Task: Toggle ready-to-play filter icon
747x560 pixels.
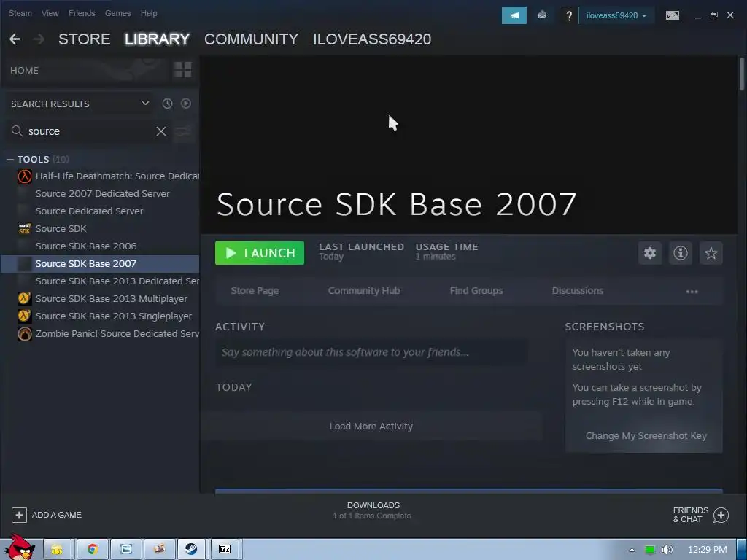Action: [x=186, y=104]
